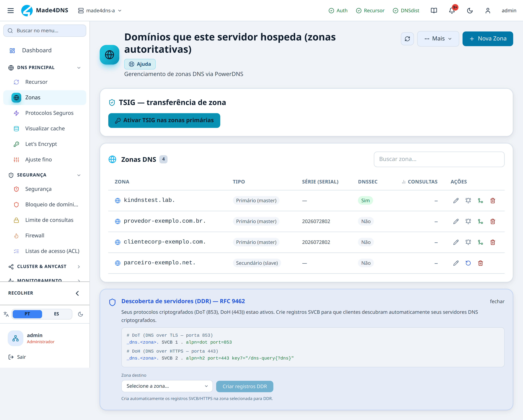Click Recursor status in top bar
This screenshot has height=420, width=523.
click(x=370, y=10)
